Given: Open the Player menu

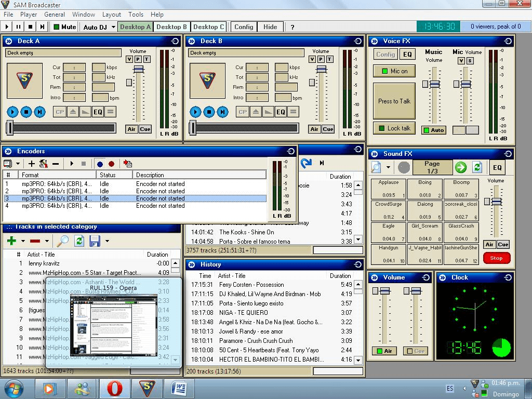Looking at the screenshot, I should (30, 15).
